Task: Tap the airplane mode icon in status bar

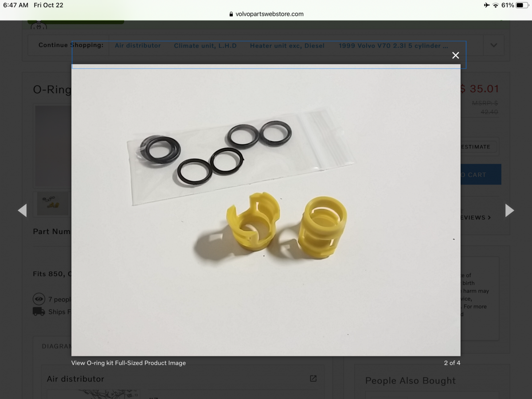Action: 487,5
